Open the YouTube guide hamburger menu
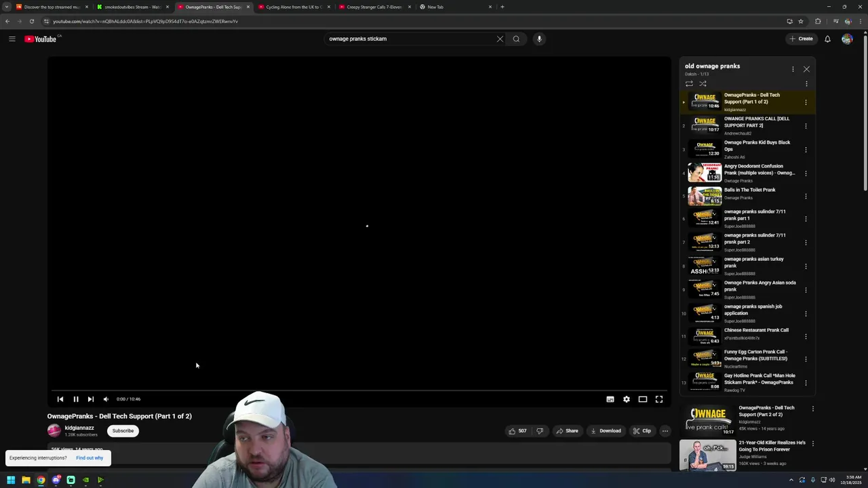Image resolution: width=868 pixels, height=488 pixels. [x=12, y=39]
